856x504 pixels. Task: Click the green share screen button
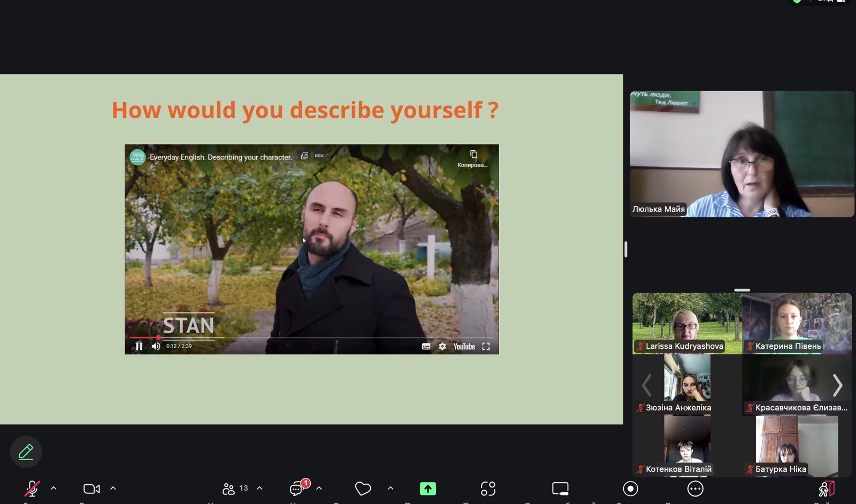427,488
